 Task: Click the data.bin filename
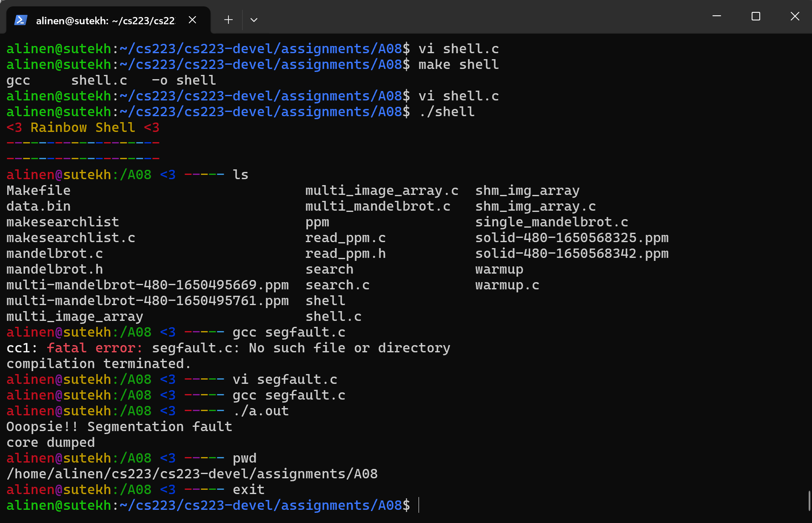(39, 206)
